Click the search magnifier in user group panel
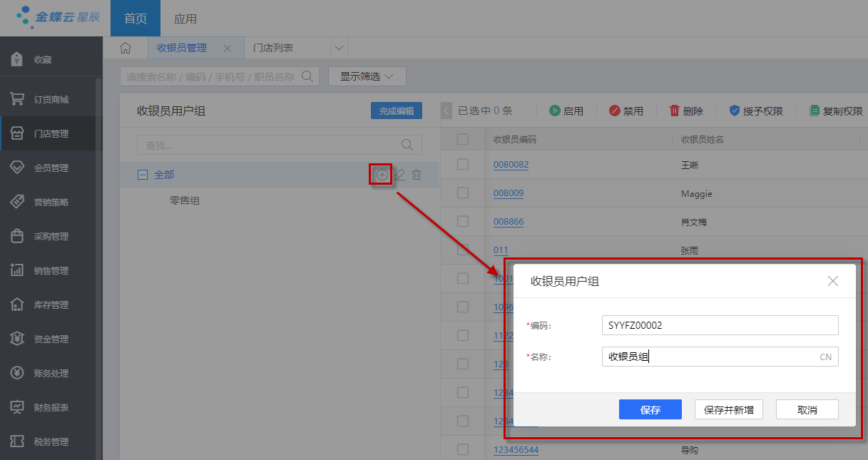868x460 pixels. click(407, 145)
